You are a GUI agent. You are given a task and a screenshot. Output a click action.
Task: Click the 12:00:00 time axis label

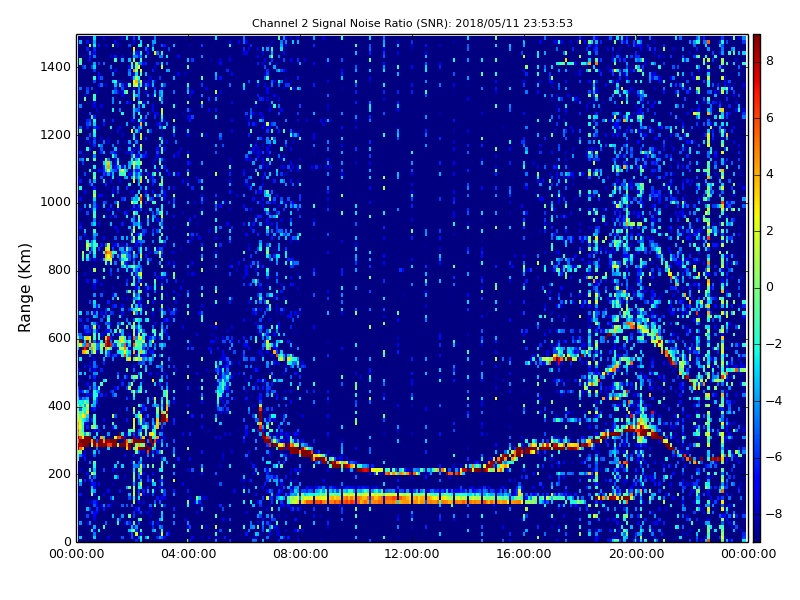(412, 554)
